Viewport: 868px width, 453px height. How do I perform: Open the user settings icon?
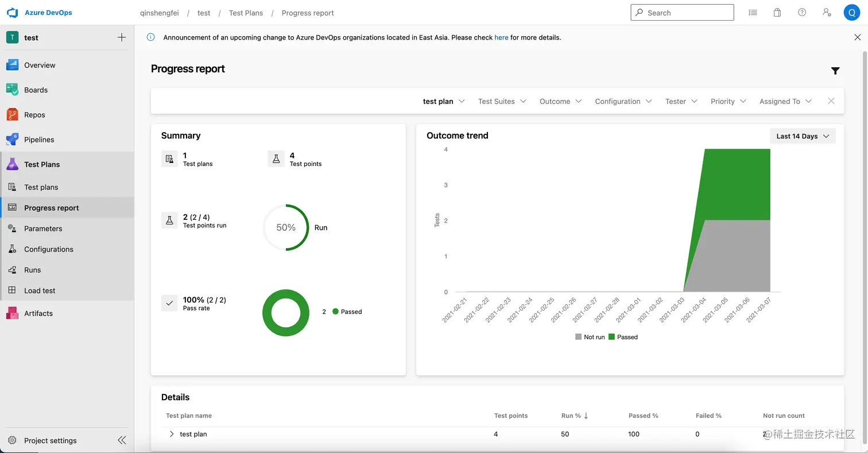click(827, 13)
